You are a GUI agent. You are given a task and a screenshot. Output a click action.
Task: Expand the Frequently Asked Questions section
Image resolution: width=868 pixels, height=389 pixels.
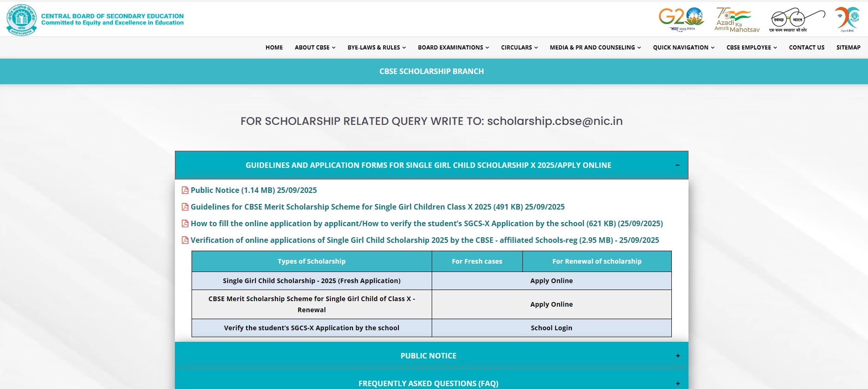tap(677, 383)
